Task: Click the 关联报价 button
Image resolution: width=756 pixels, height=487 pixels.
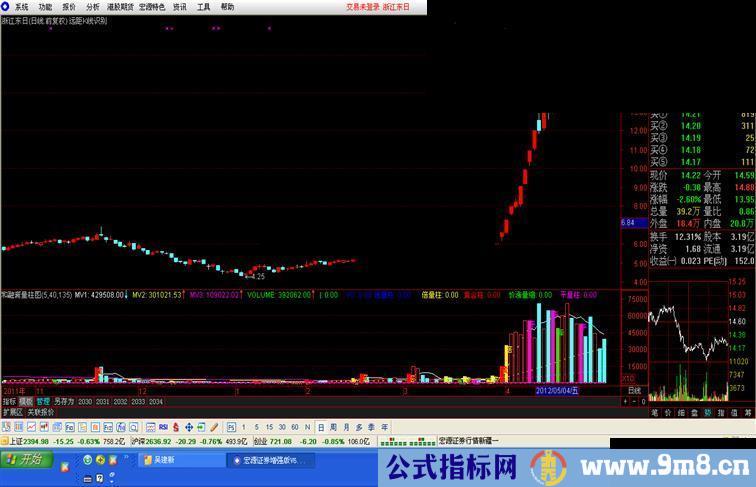Action: (x=41, y=411)
